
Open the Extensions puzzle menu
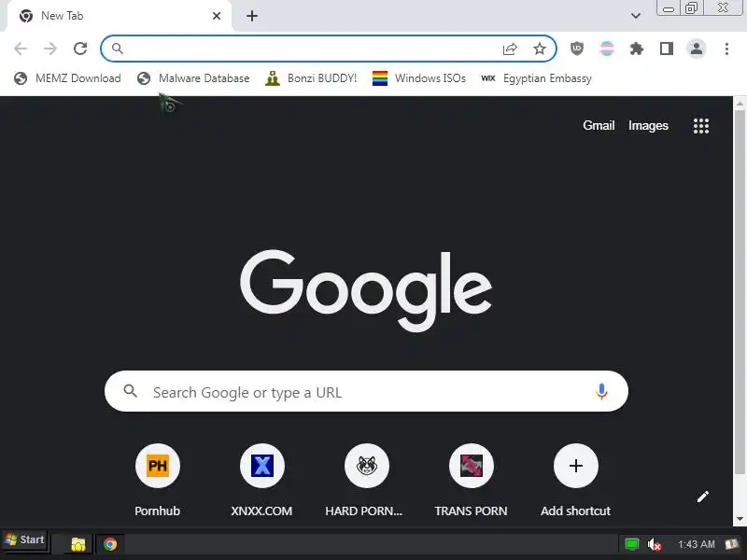click(x=637, y=49)
